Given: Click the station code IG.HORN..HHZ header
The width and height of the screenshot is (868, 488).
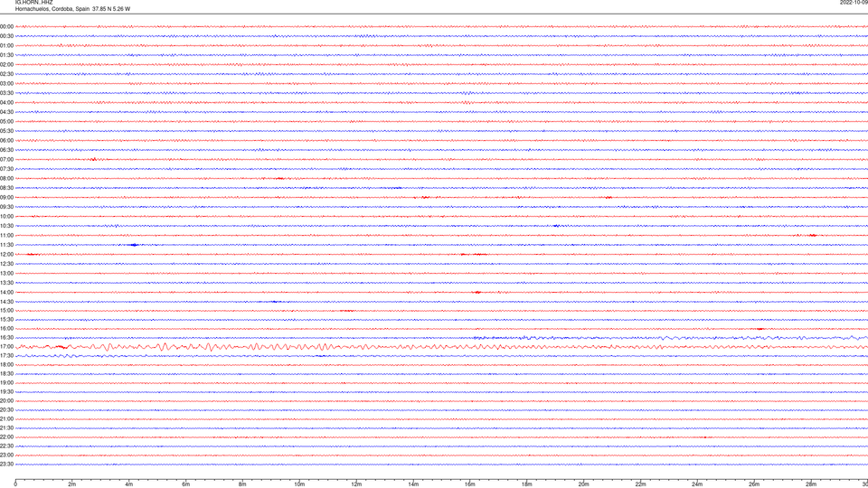Looking at the screenshot, I should (x=33, y=2).
